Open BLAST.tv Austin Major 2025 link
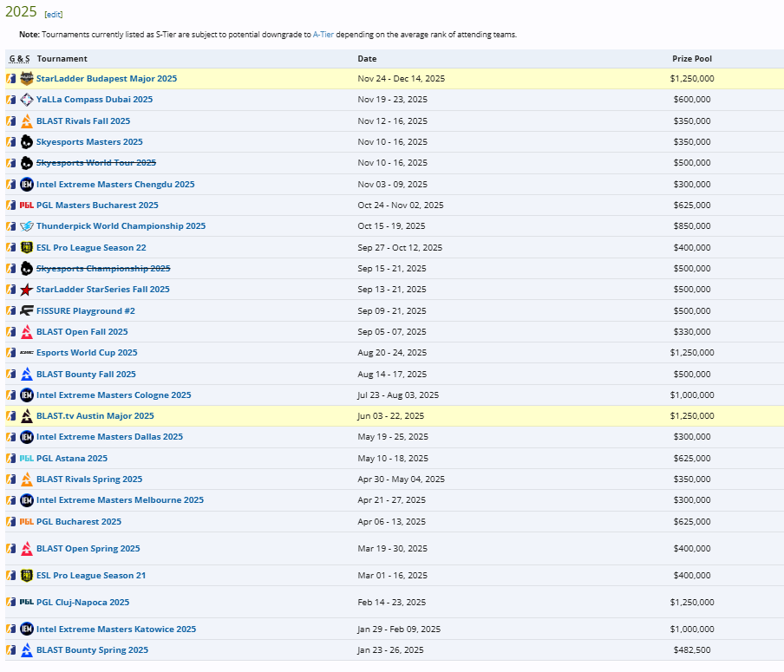 pos(95,416)
